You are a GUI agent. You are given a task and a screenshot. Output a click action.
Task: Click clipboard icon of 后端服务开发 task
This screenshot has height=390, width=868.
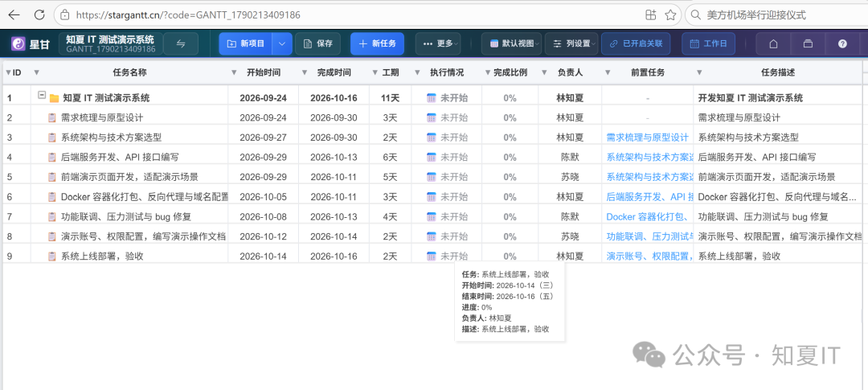[x=52, y=158]
